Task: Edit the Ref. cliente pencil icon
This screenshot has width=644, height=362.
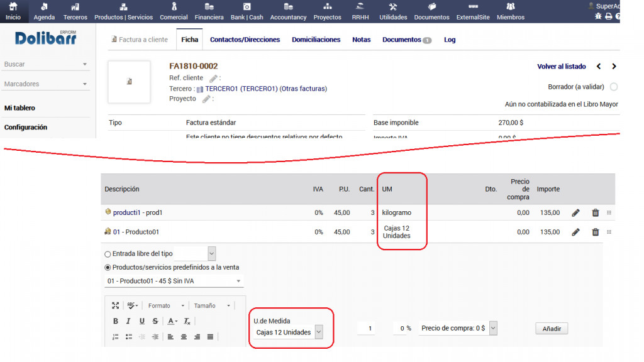Action: pyautogui.click(x=213, y=79)
